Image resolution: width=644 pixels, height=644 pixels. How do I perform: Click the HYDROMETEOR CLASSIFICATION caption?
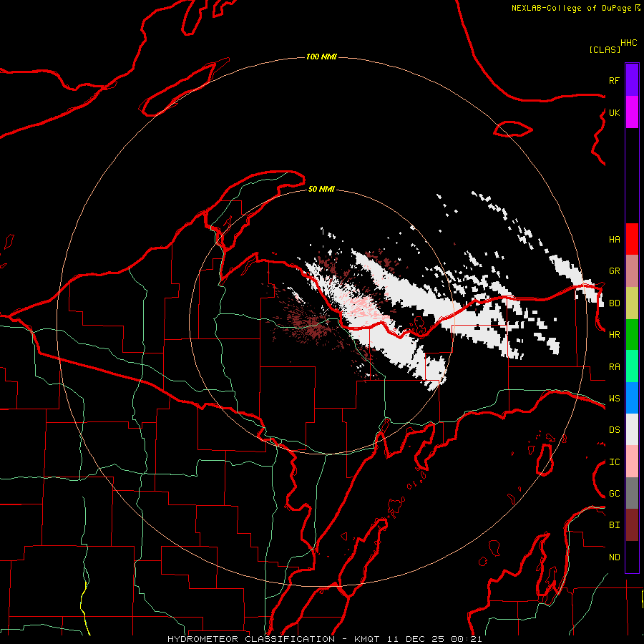coord(251,639)
